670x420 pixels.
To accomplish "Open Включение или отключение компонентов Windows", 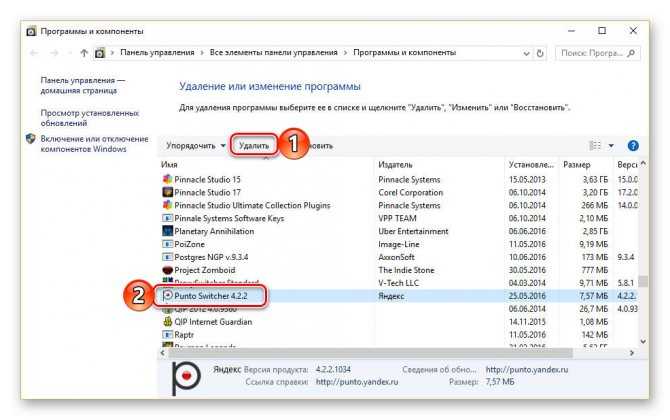I will tap(94, 144).
